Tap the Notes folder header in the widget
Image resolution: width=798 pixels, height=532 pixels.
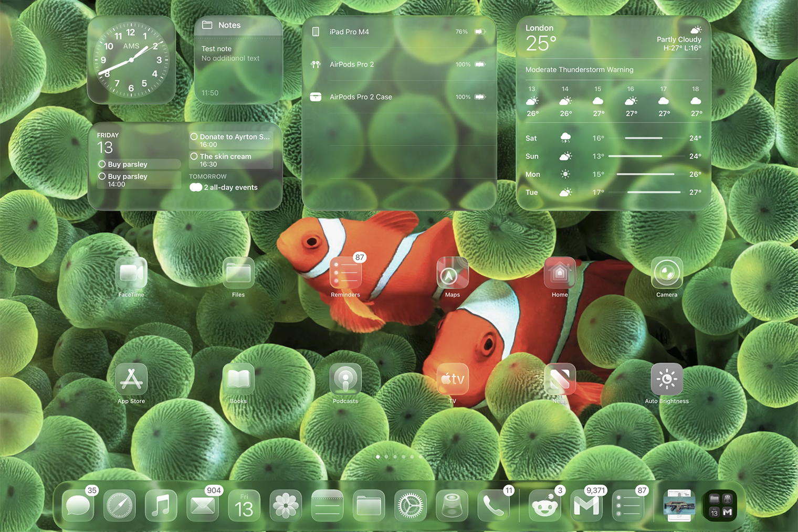tap(238, 25)
